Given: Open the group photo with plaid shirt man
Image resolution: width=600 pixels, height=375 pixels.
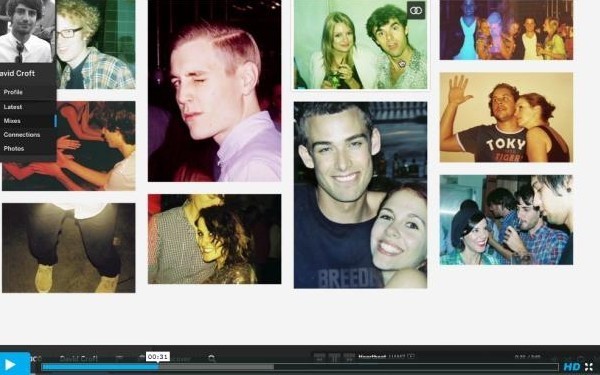Looking at the screenshot, I should [x=506, y=220].
